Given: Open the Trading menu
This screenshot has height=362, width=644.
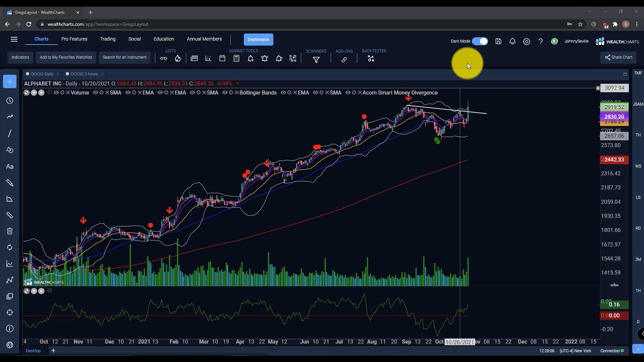Looking at the screenshot, I should pos(108,39).
